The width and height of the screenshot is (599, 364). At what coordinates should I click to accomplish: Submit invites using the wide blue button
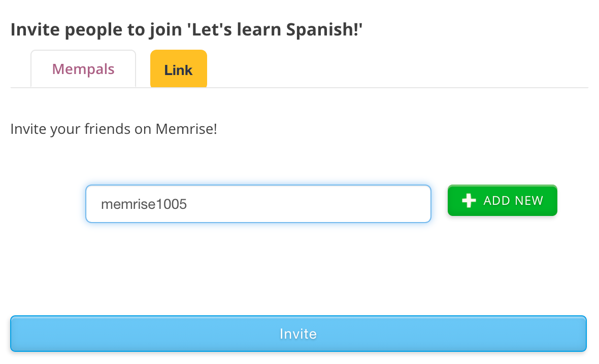click(298, 334)
